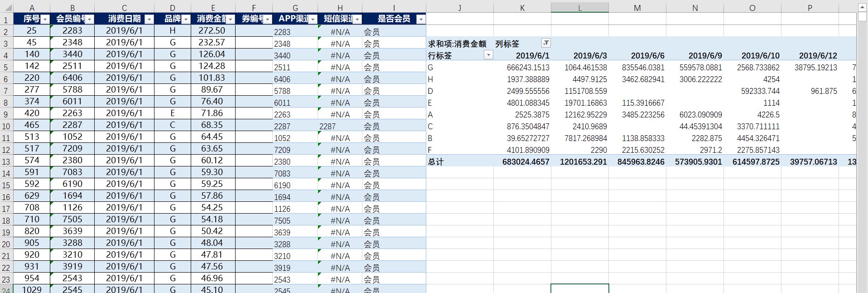This screenshot has height=293, width=868.
Task: Click the pivot table 列标签 filter icon
Action: pos(546,43)
